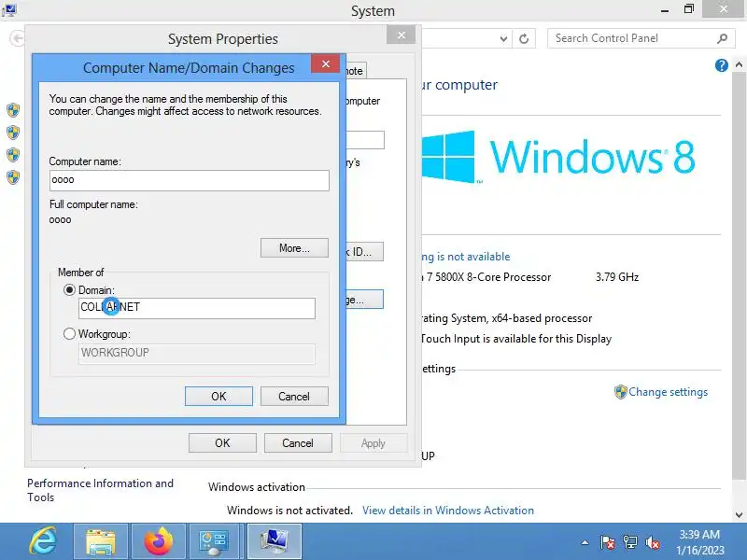
Task: Click the disabled WORKGROUP text field
Action: click(x=197, y=354)
